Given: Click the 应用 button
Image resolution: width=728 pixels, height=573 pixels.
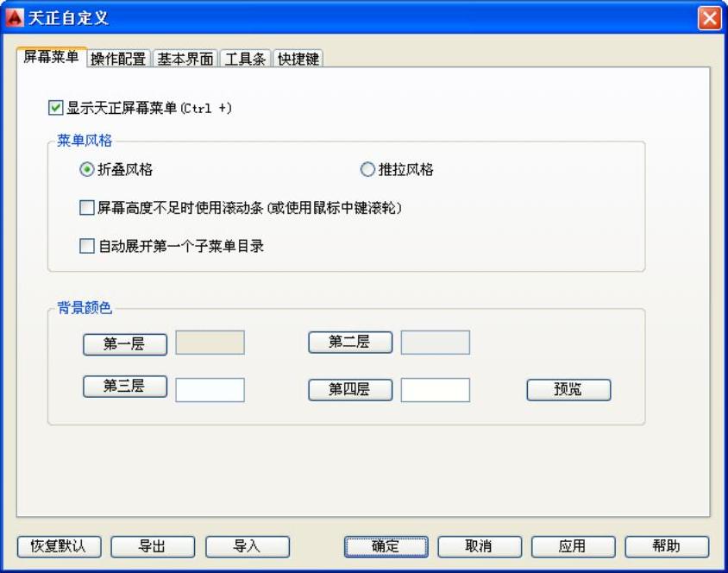Looking at the screenshot, I should click(x=573, y=546).
